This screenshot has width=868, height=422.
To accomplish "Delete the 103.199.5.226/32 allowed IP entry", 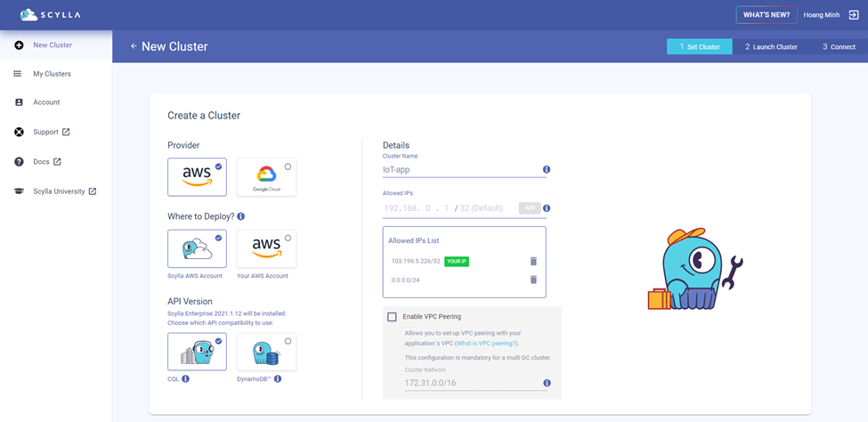I will pos(533,261).
